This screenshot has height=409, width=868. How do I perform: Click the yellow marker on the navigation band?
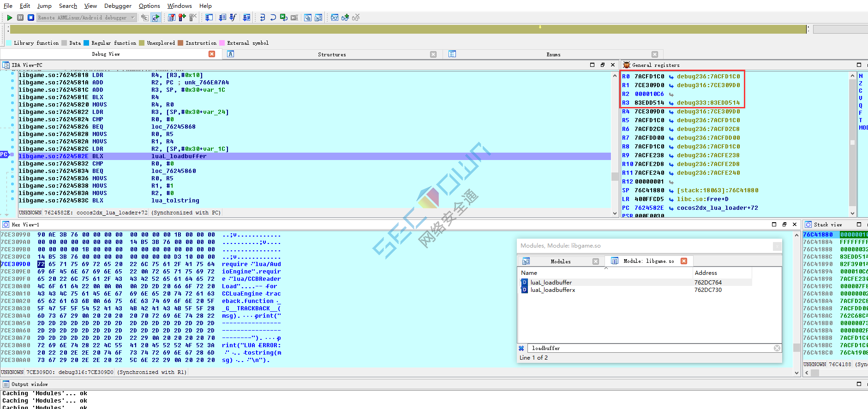click(x=540, y=27)
